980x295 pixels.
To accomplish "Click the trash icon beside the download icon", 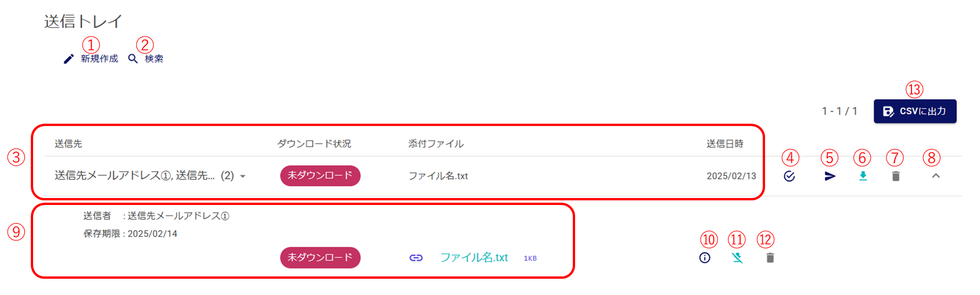I will 895,176.
